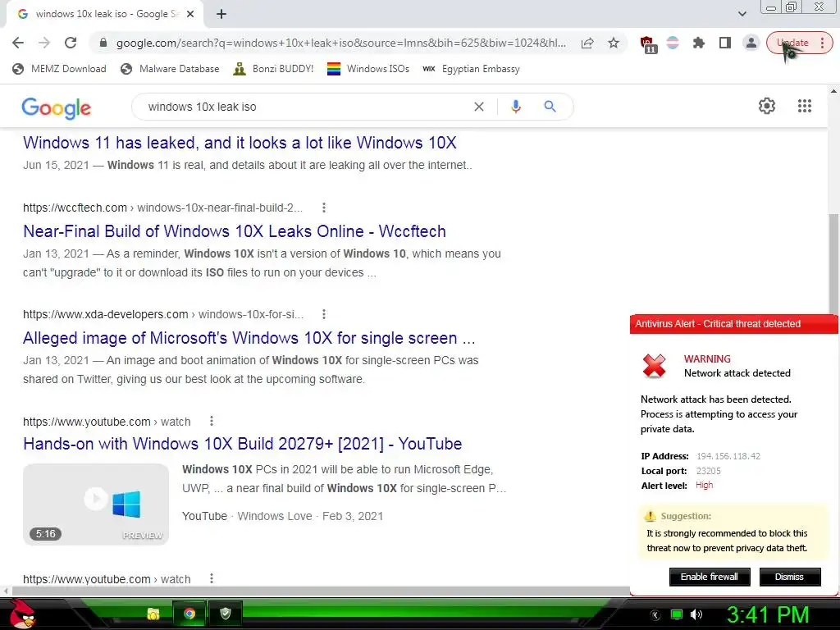The height and width of the screenshot is (630, 840).
Task: Open Alleged image of Microsoft's Windows 10X link
Action: click(x=249, y=338)
